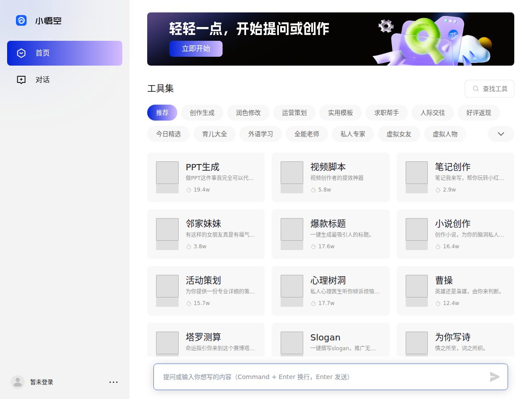Click the 小说创作 thumbnail image
Screen dimensions: 532x399
[417, 230]
